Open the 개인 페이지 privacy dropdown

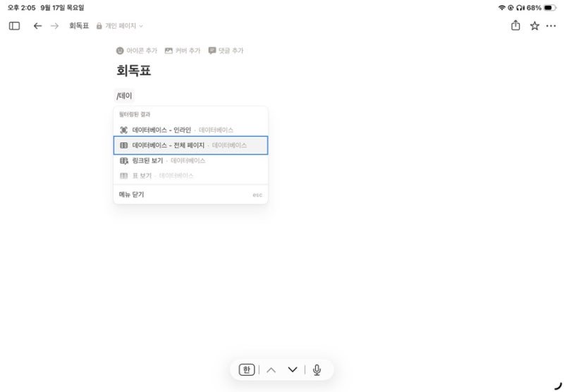click(120, 26)
